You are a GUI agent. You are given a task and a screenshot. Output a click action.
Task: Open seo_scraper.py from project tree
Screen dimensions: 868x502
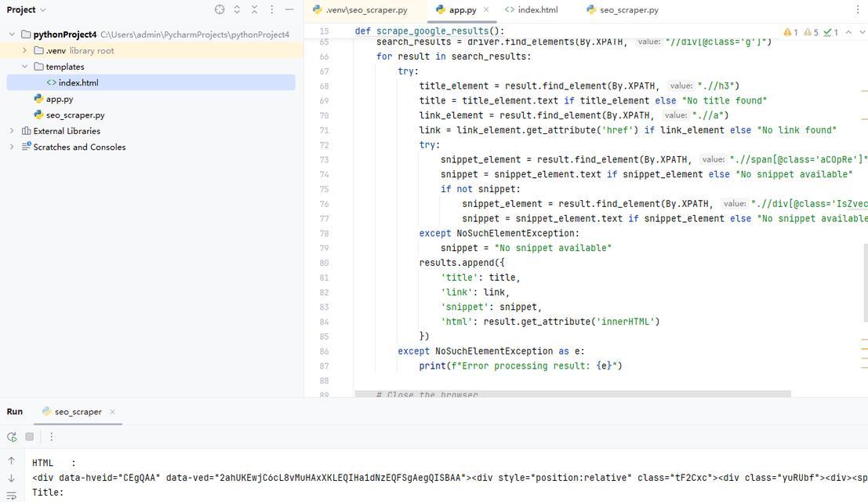tap(74, 115)
